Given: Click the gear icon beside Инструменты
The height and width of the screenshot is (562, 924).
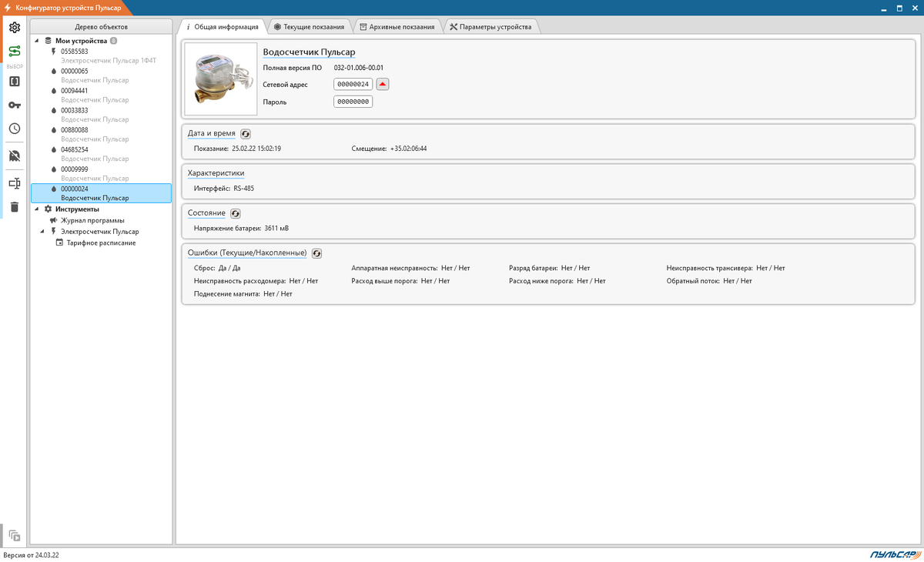Looking at the screenshot, I should pyautogui.click(x=49, y=209).
